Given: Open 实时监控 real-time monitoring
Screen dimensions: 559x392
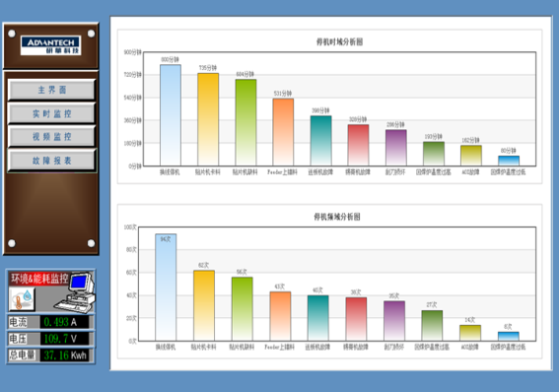Looking at the screenshot, I should [52, 113].
